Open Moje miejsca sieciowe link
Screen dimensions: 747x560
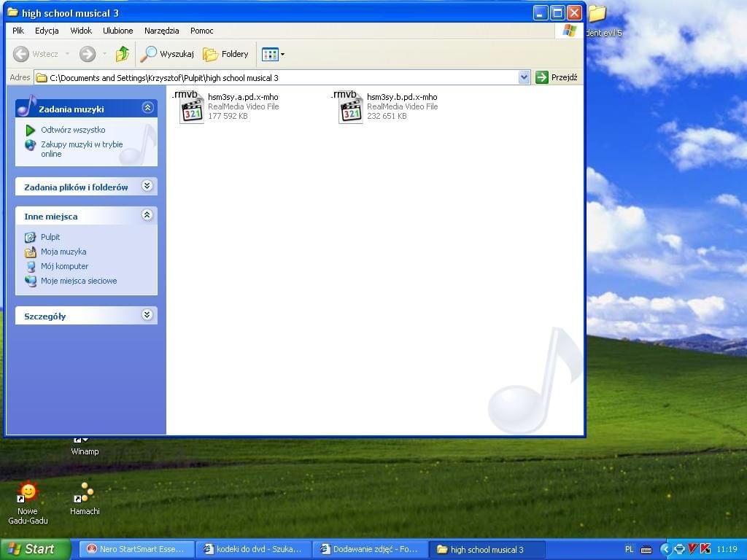pyautogui.click(x=79, y=281)
